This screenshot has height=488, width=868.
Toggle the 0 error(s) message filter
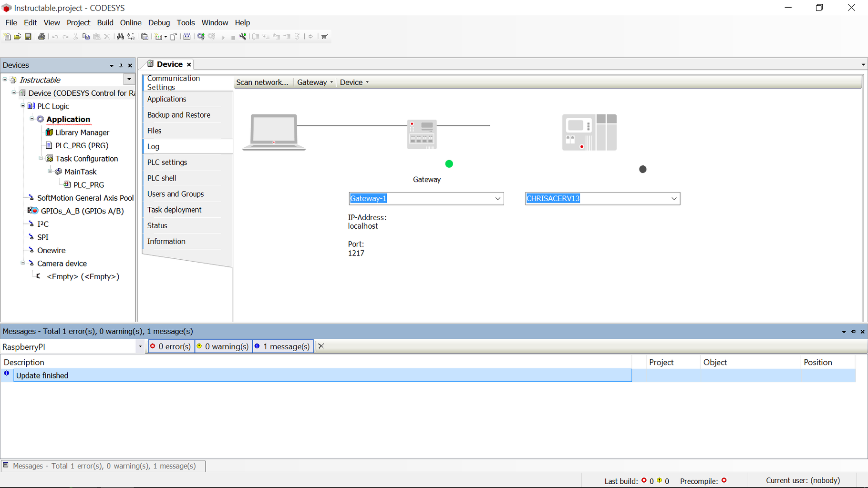171,346
